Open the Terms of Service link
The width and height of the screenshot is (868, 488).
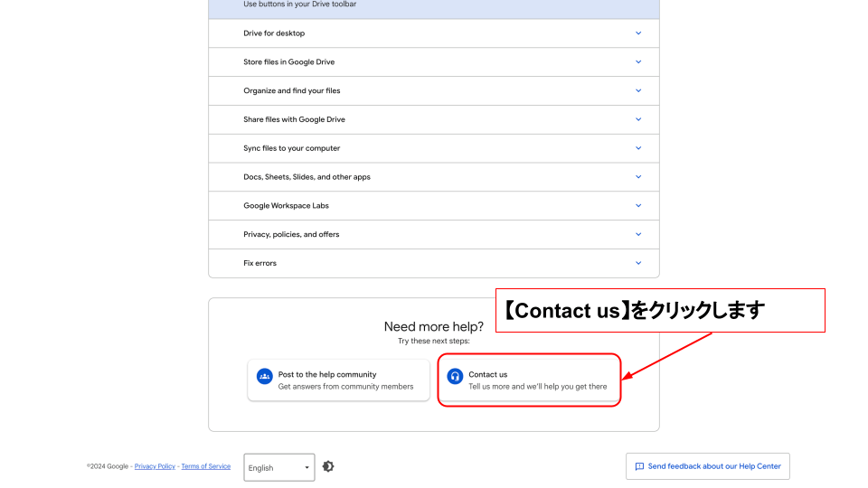(205, 466)
